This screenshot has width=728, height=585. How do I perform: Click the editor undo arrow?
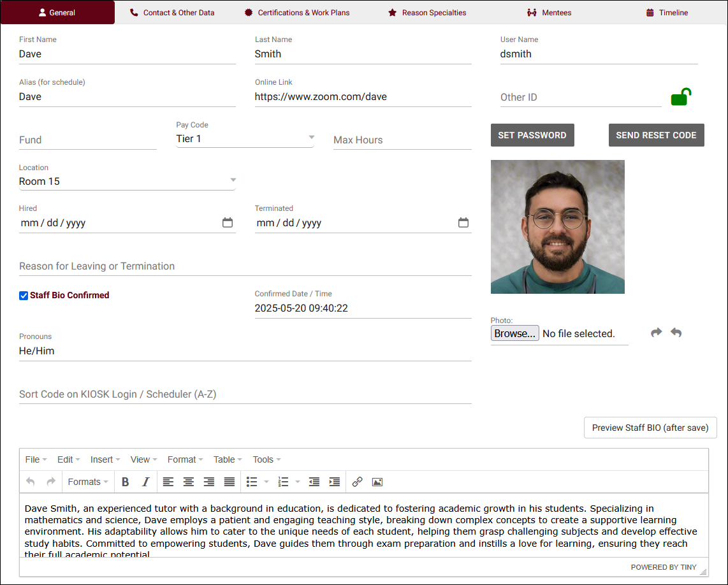pos(31,482)
